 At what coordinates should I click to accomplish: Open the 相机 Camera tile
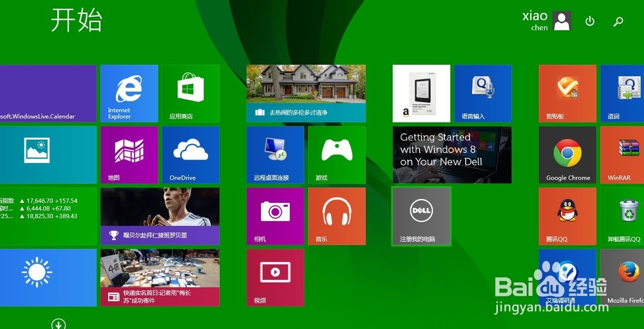click(275, 216)
